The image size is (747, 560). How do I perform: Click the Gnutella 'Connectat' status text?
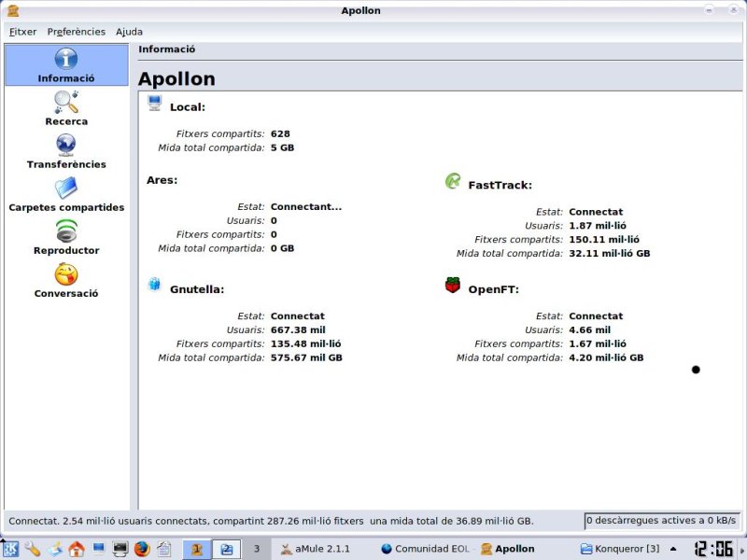click(297, 316)
